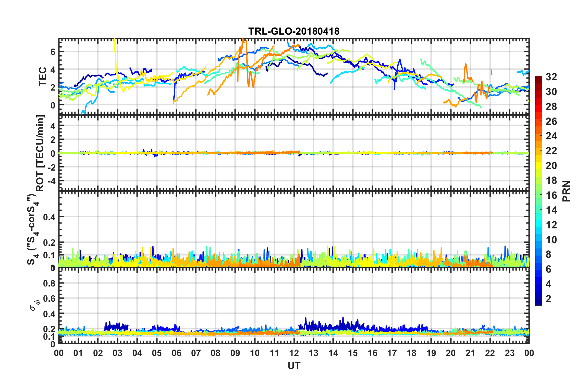Screen dimensions: 588x382
Task: Click the colorbar tick label 2
Action: [548, 299]
